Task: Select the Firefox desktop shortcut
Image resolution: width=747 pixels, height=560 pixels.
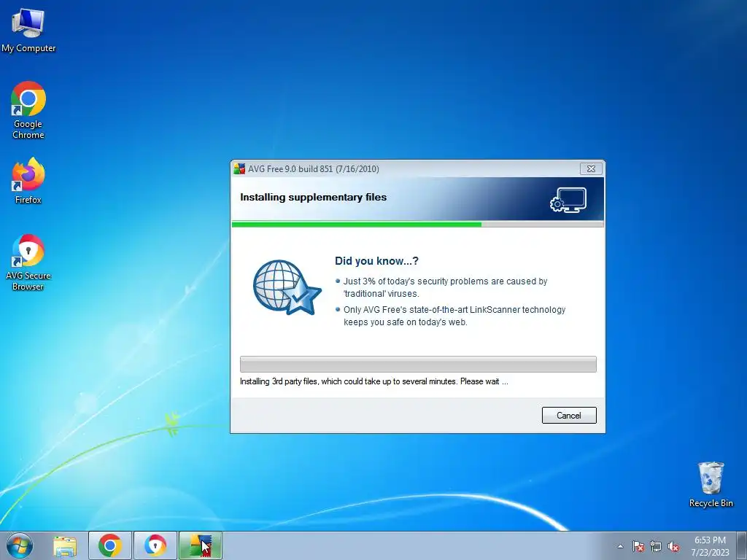Action: pyautogui.click(x=28, y=181)
